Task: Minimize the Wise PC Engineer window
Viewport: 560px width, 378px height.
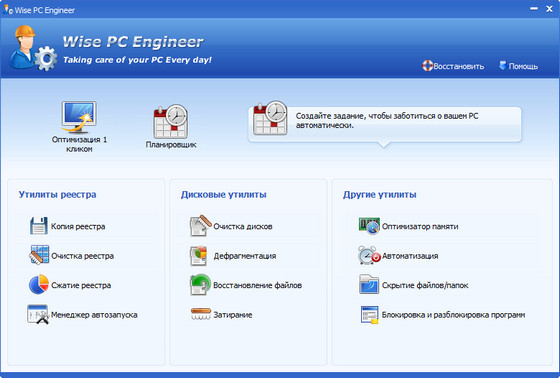Action: (534, 9)
